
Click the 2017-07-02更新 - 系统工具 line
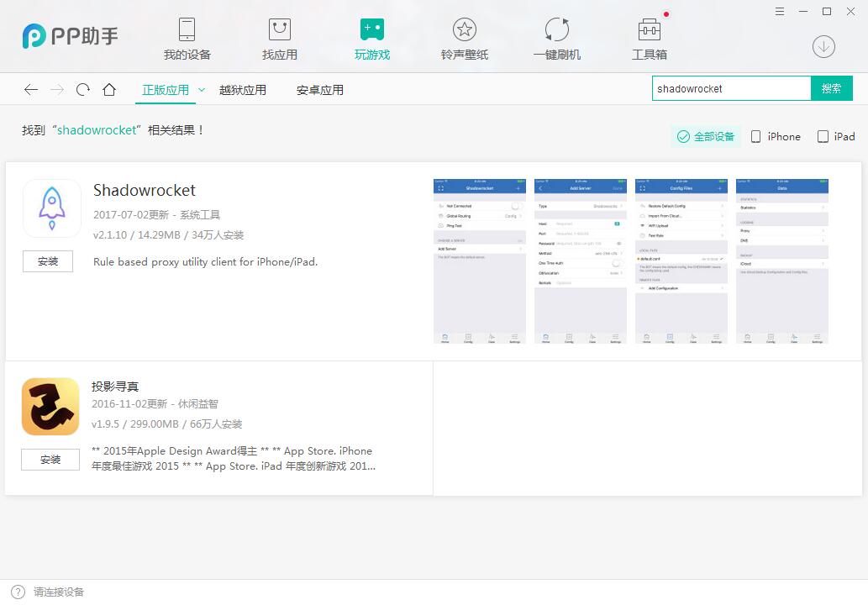coord(156,215)
